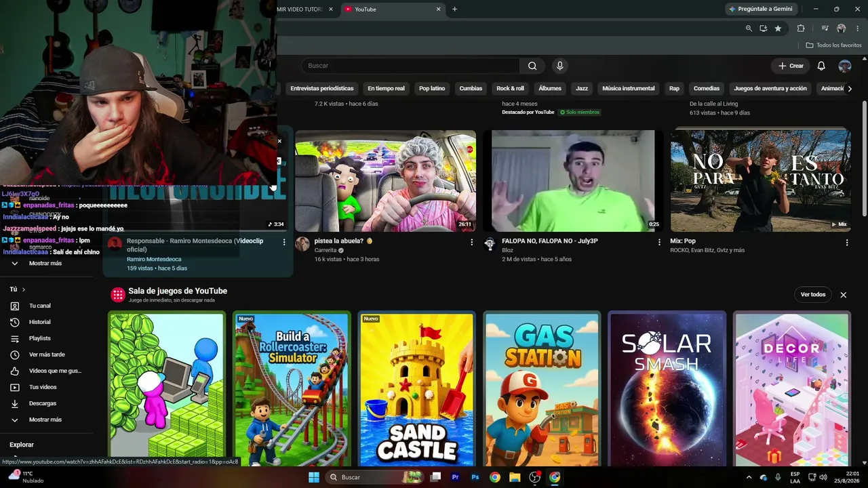The image size is (868, 488).
Task: Open File Explorer from the taskbar
Action: pyautogui.click(x=515, y=477)
